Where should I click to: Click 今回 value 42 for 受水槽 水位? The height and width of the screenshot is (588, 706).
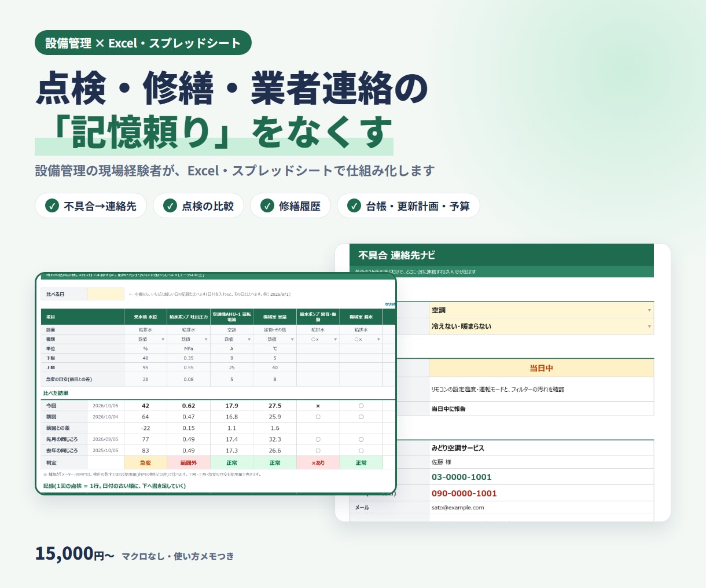tap(145, 406)
